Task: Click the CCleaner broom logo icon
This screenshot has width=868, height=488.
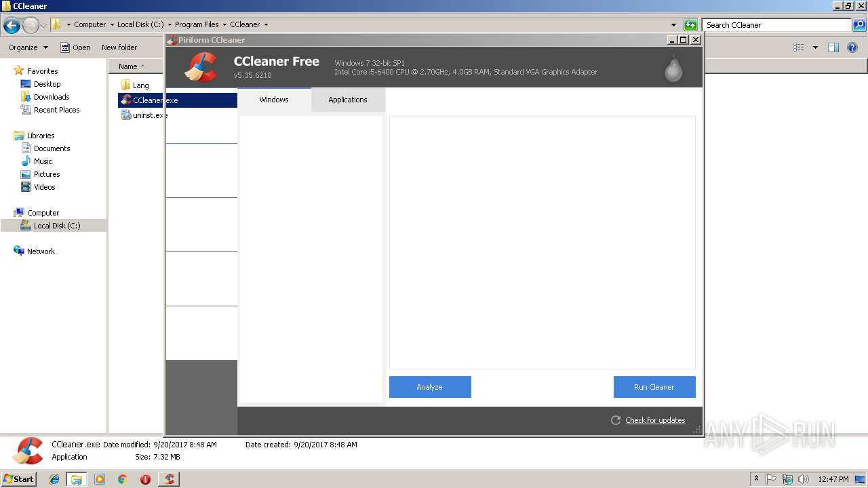Action: click(x=201, y=67)
